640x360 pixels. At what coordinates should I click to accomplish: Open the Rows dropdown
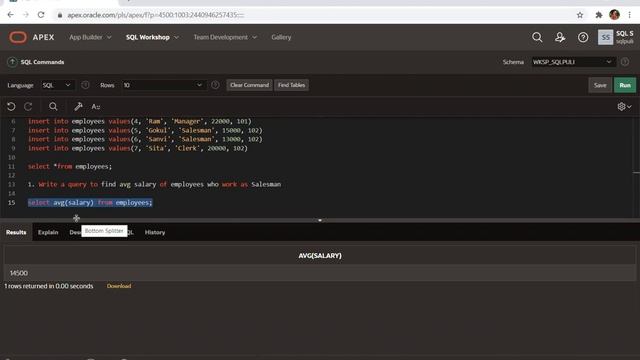163,85
